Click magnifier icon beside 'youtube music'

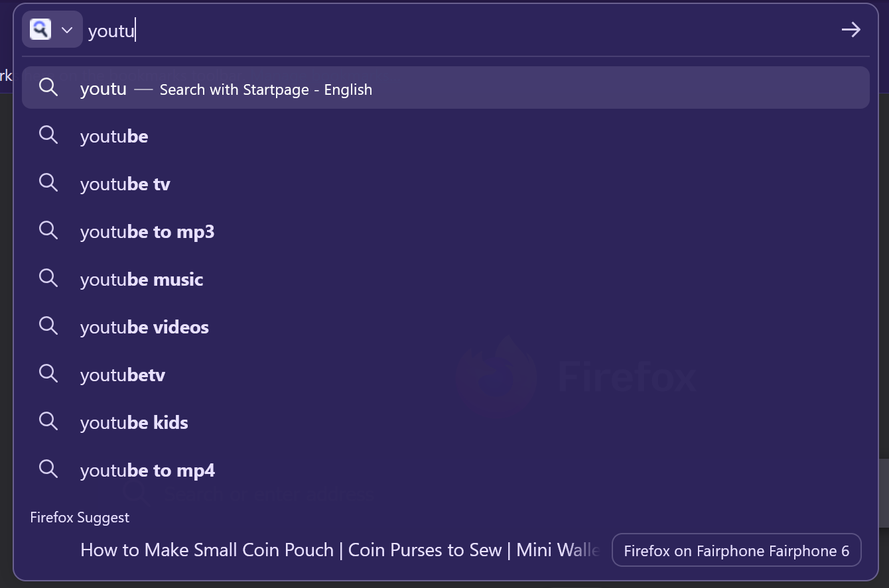(x=48, y=278)
